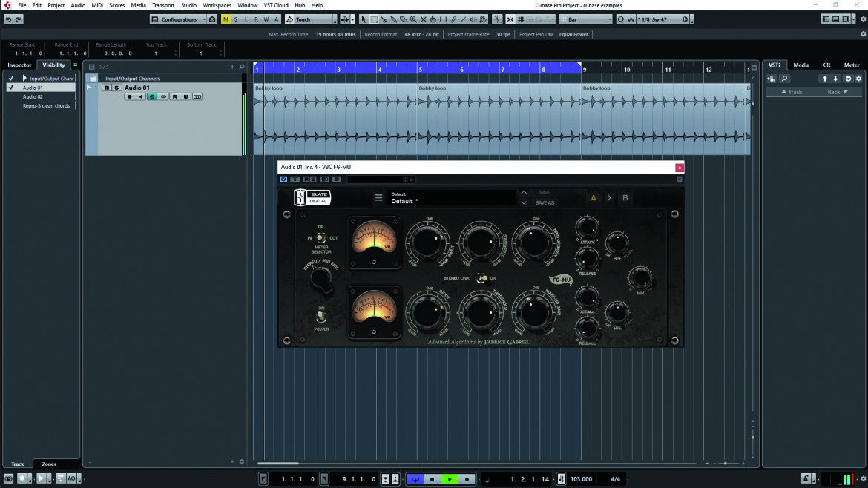Click Iterative Quantize Q icon
This screenshot has width=868, height=488.
click(620, 19)
